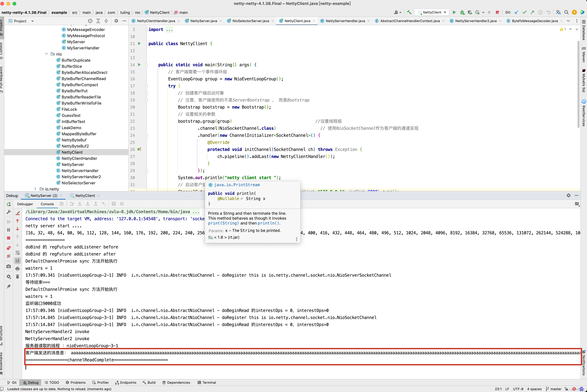Toggle the Notifications side panel
The width and height of the screenshot is (587, 392).
[584, 363]
